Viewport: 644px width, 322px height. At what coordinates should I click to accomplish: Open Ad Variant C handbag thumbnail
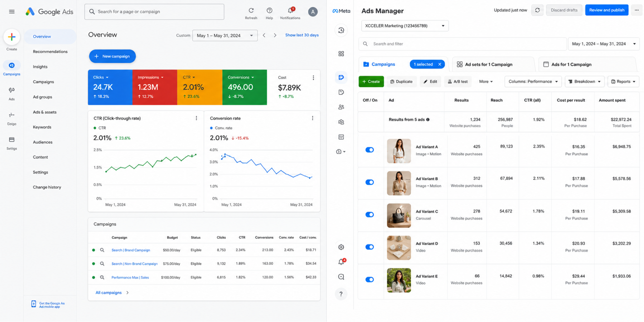[399, 215]
